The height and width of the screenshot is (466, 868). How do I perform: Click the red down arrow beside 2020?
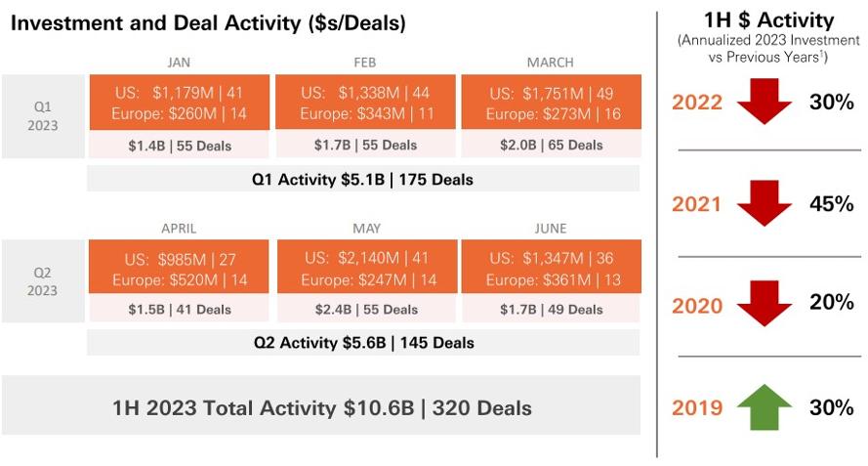[x=765, y=303]
